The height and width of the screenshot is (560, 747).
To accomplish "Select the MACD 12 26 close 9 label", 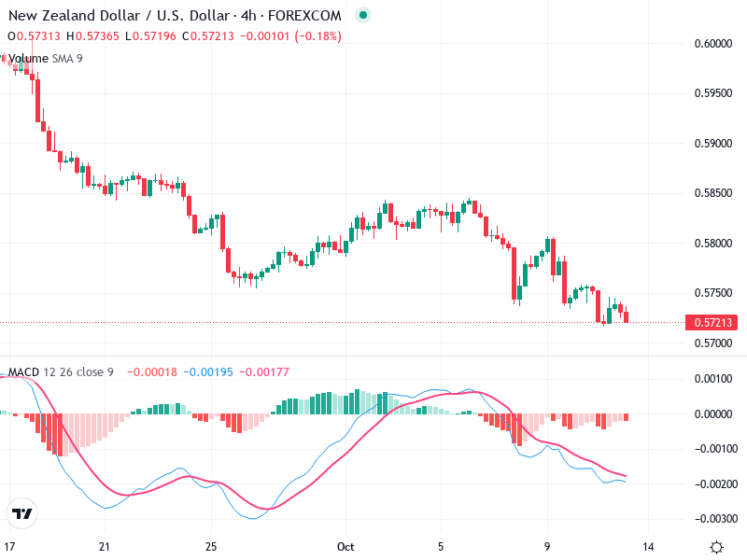I will point(61,372).
